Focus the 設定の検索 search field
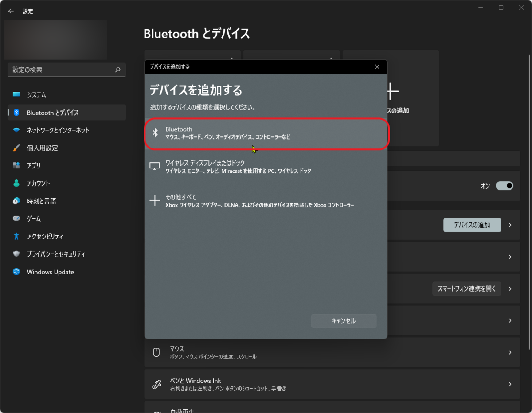The width and height of the screenshot is (532, 413). (x=66, y=70)
